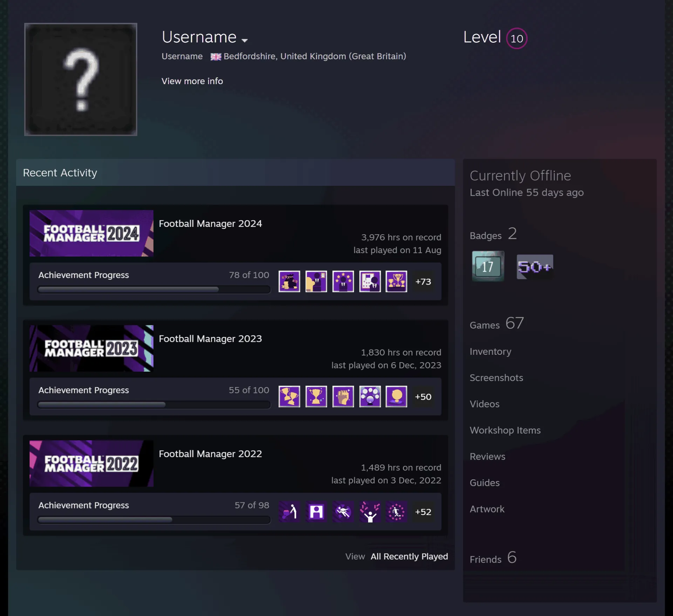Image resolution: width=673 pixels, height=616 pixels.
Task: Click the two-trophies achievement icon in FM 2023
Action: [x=289, y=397]
